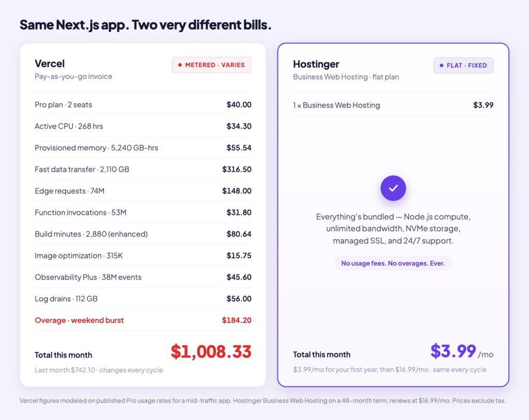Click the $1,008.33 Vercel total

[211, 351]
